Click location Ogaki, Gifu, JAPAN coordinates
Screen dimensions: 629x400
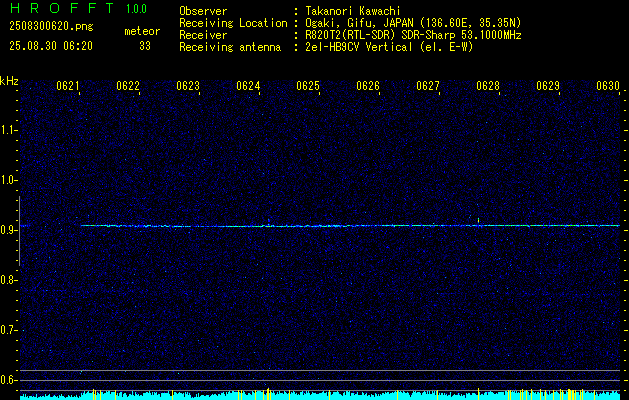(413, 23)
